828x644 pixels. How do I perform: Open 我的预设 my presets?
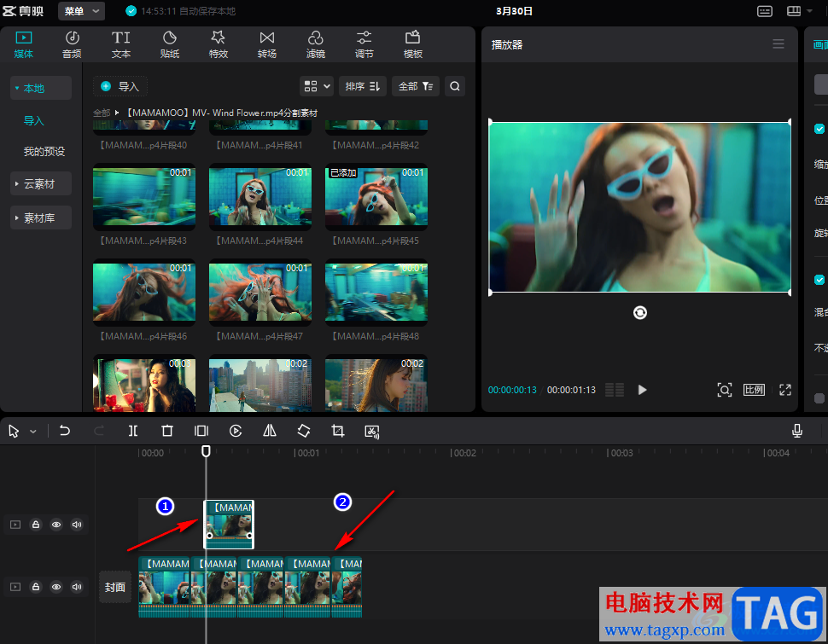[x=44, y=152]
